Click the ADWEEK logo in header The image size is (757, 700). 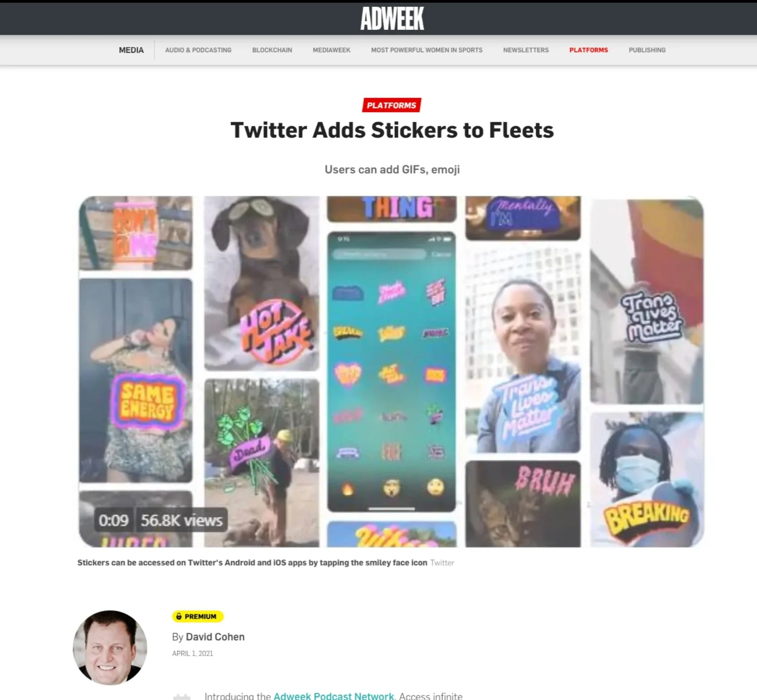(x=392, y=18)
